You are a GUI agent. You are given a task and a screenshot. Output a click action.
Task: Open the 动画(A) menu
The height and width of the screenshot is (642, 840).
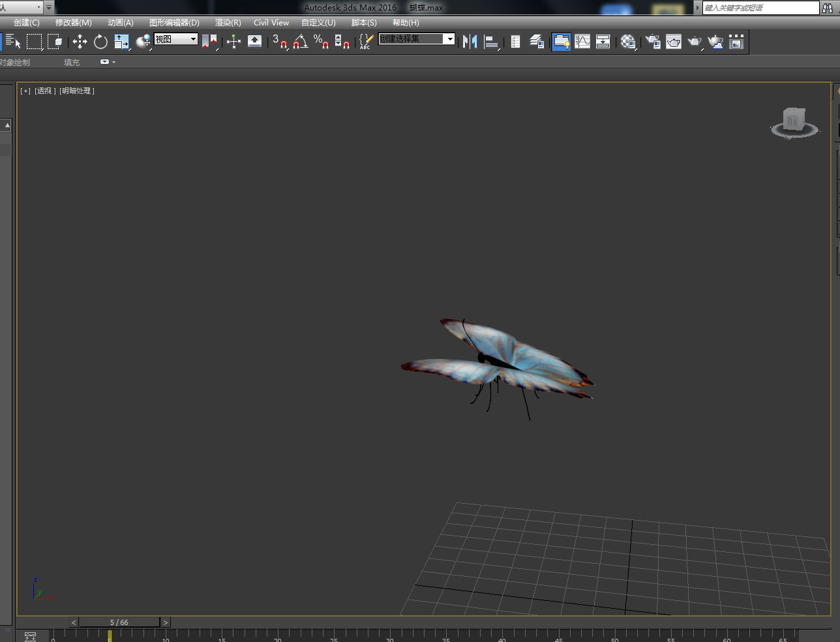tap(120, 23)
